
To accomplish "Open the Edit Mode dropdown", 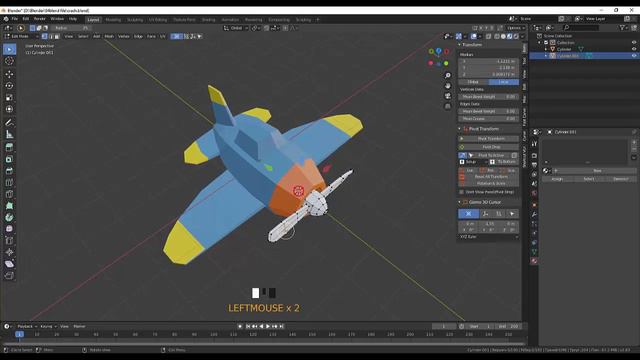I will click(21, 36).
